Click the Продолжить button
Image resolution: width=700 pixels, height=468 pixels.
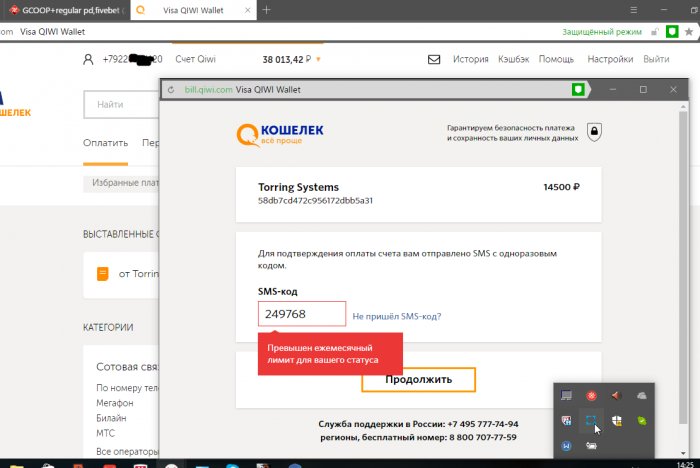pyautogui.click(x=418, y=380)
